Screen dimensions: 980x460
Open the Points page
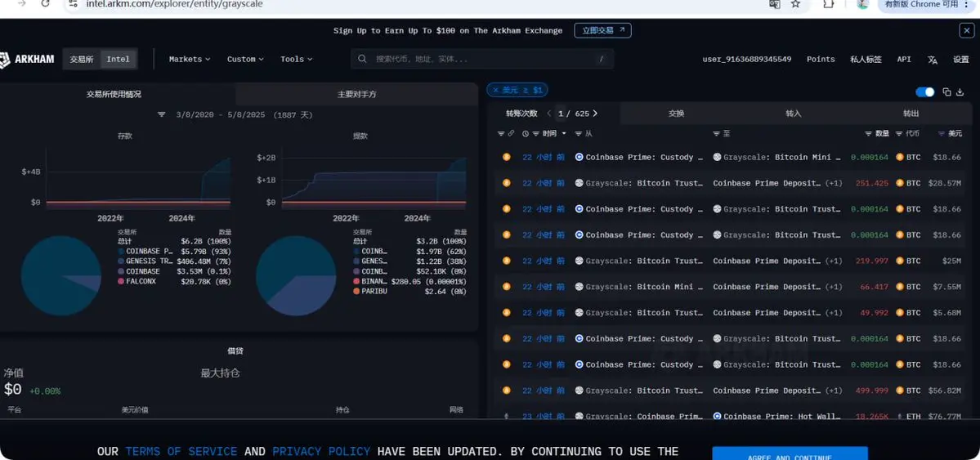pyautogui.click(x=821, y=60)
